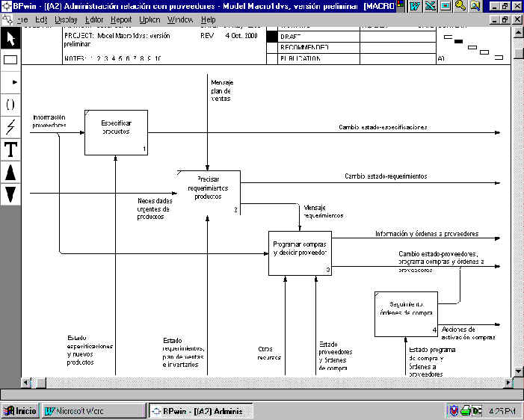Click the presentation shortcut icon in title bar

pos(446,6)
